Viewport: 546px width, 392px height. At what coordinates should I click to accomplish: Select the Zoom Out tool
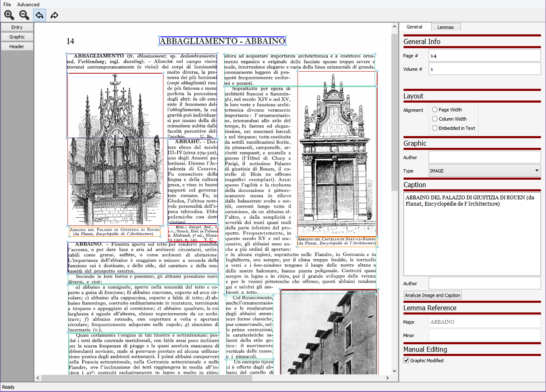pos(24,15)
